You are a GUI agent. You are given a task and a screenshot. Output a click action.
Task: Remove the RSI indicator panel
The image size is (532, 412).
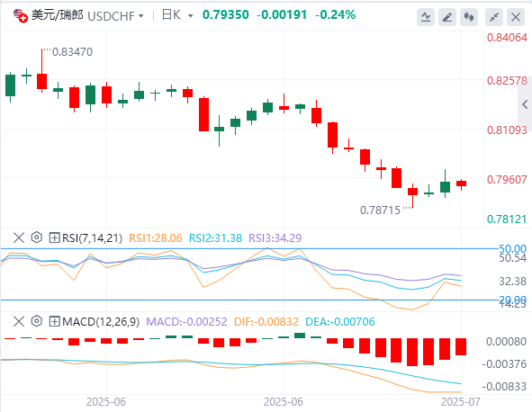(x=19, y=237)
